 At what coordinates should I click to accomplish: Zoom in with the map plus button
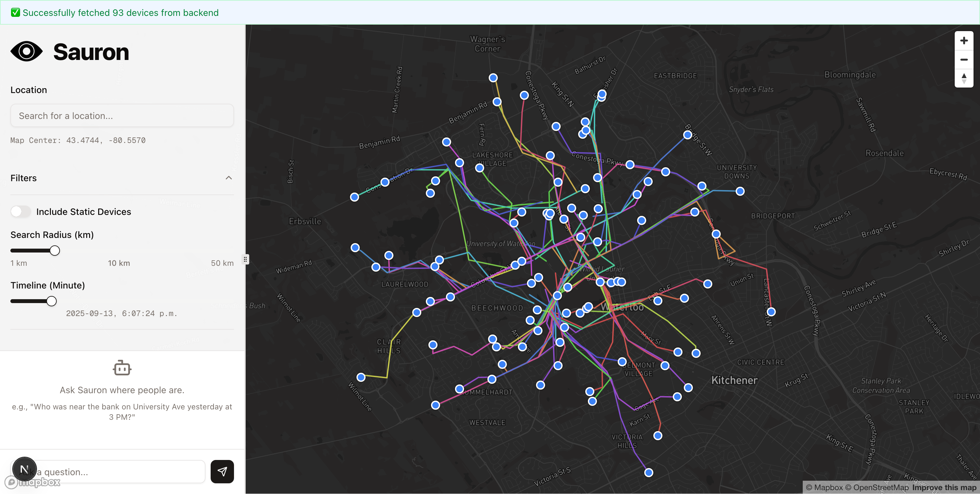pyautogui.click(x=964, y=41)
